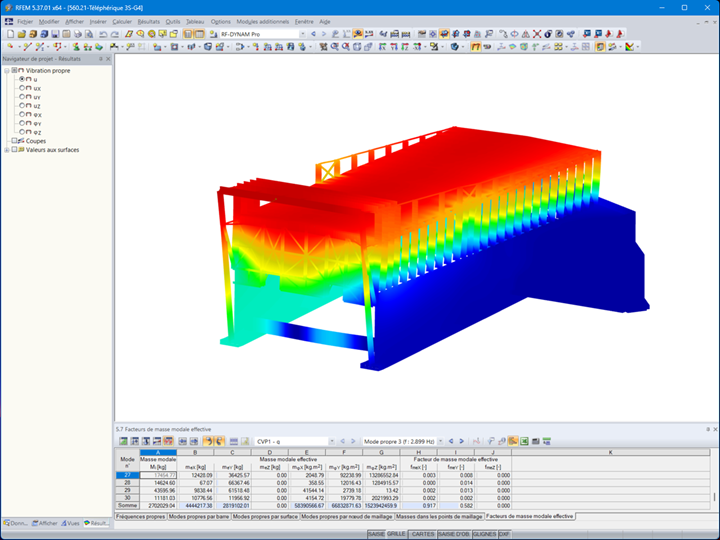Select the uy radio button

(x=22, y=96)
